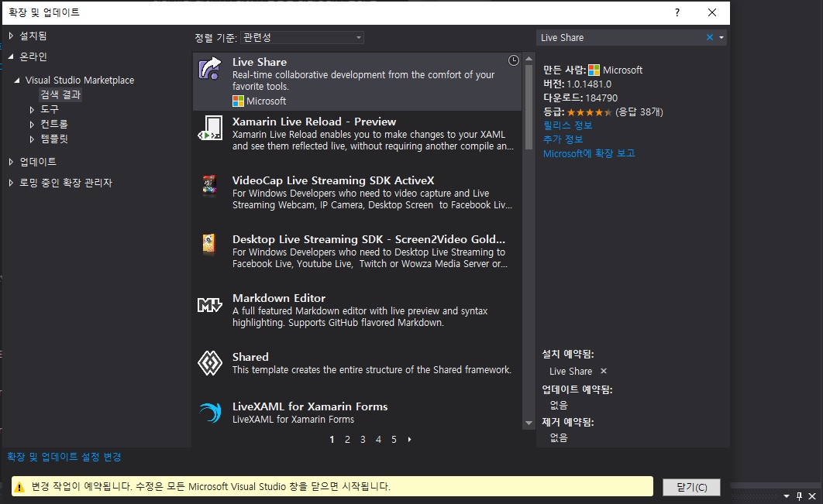Go to results page 4

(x=378, y=440)
